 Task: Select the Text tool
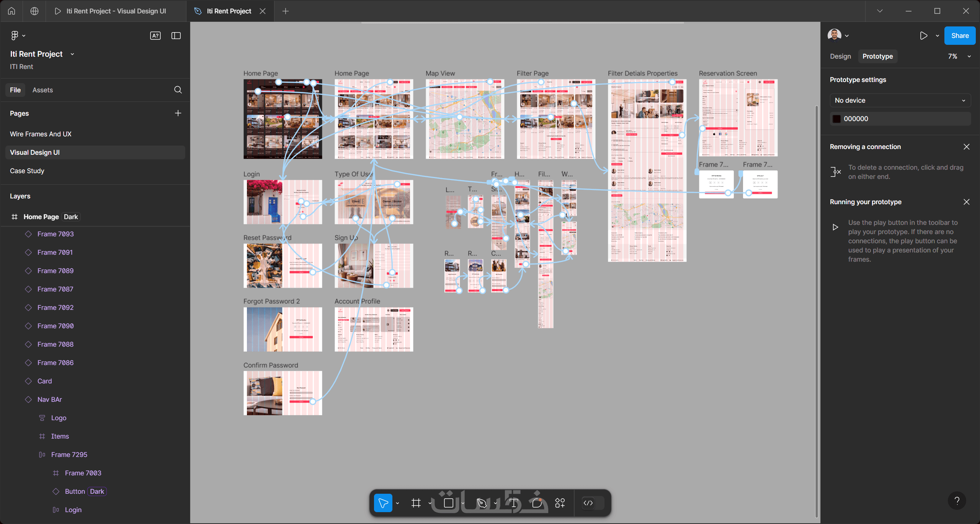point(514,503)
